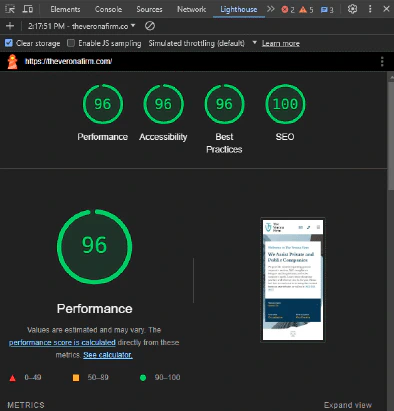Viewport: 394px width, 411px height.
Task: Open the Elements tab
Action: coord(65,9)
